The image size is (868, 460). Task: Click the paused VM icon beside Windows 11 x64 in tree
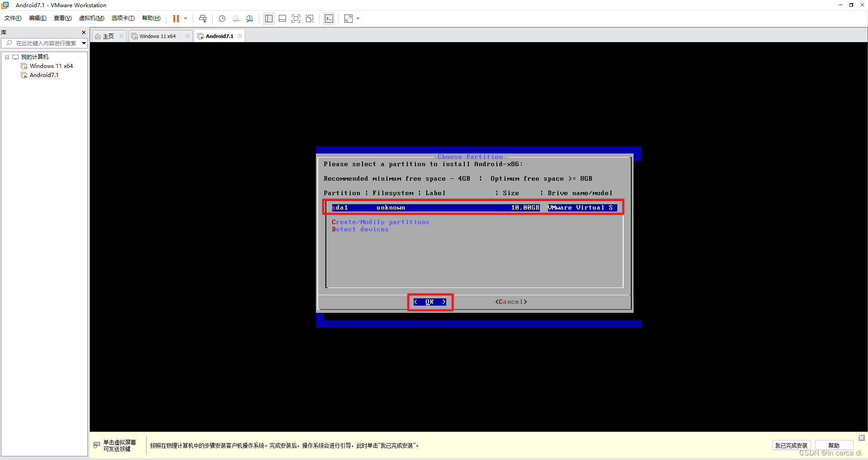click(x=24, y=66)
